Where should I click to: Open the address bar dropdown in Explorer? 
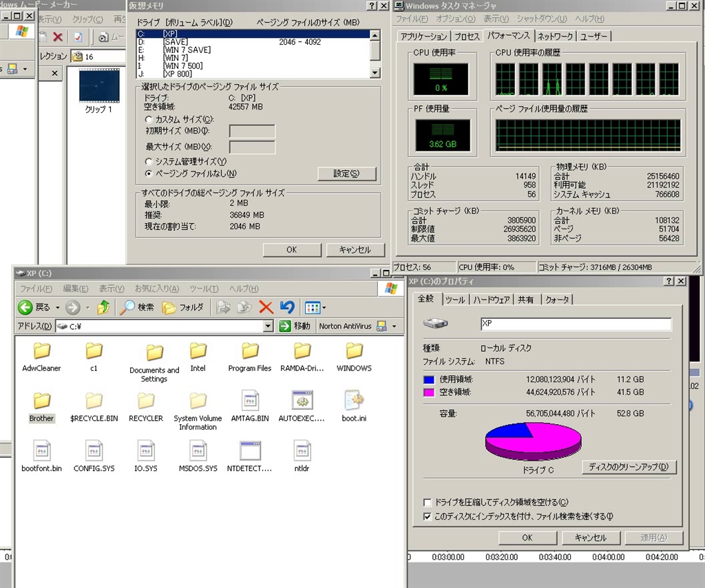[268, 326]
